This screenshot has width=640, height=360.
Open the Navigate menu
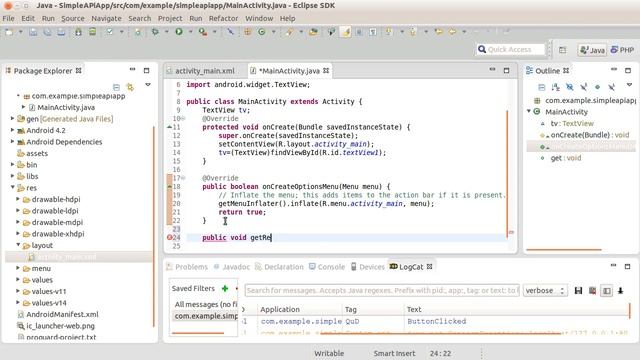pos(106,18)
